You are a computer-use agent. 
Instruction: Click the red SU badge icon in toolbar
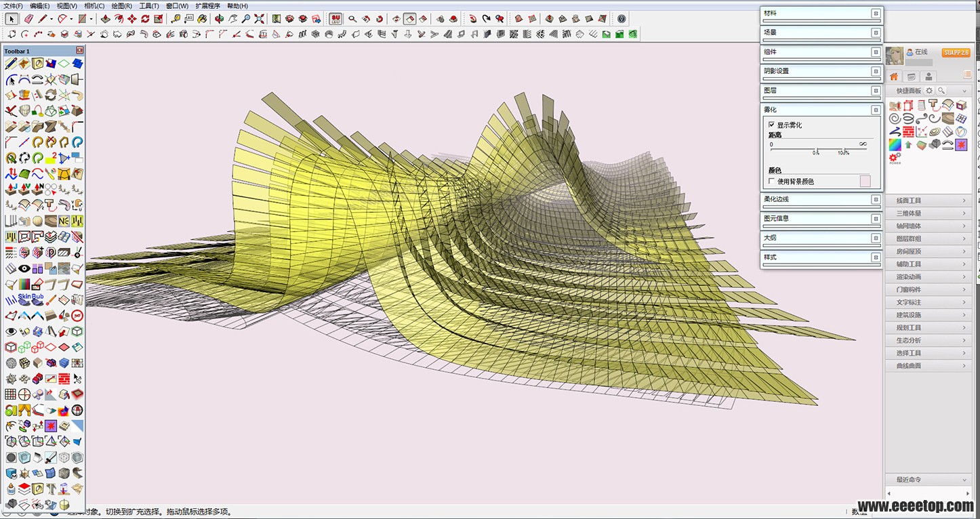tap(335, 19)
